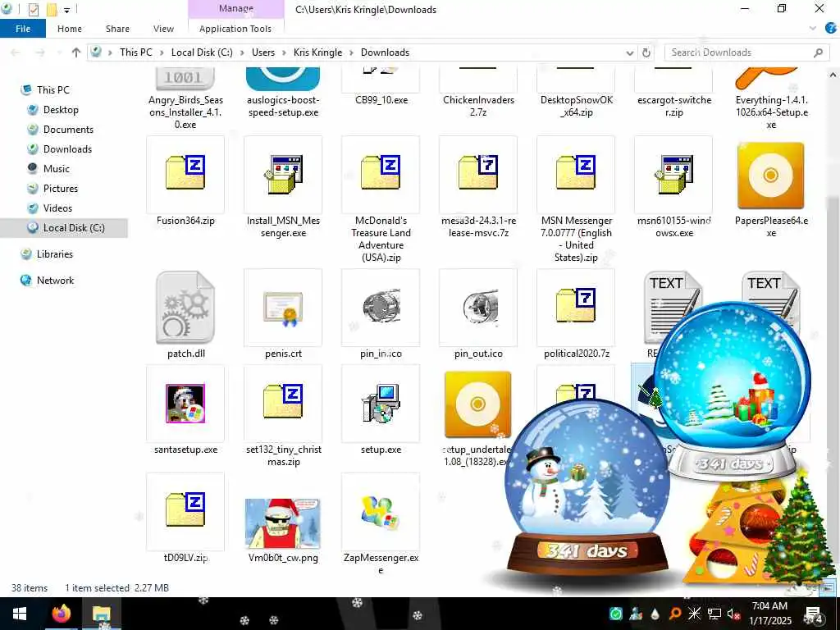Click the New Folder quick access icon
Viewport: 840px width, 630px height.
52,9
